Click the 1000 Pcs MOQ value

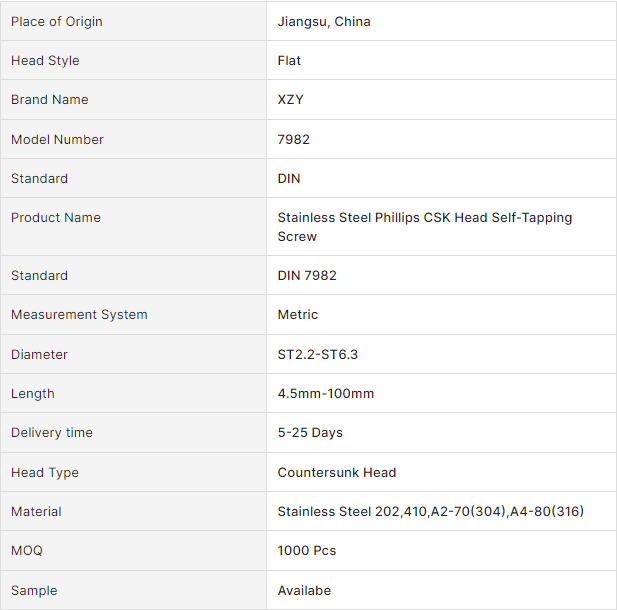[x=307, y=550]
